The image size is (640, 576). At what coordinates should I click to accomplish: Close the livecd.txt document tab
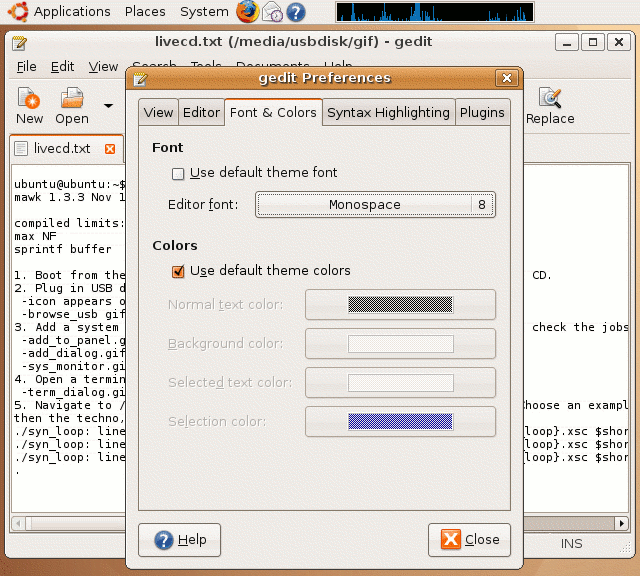pos(110,149)
